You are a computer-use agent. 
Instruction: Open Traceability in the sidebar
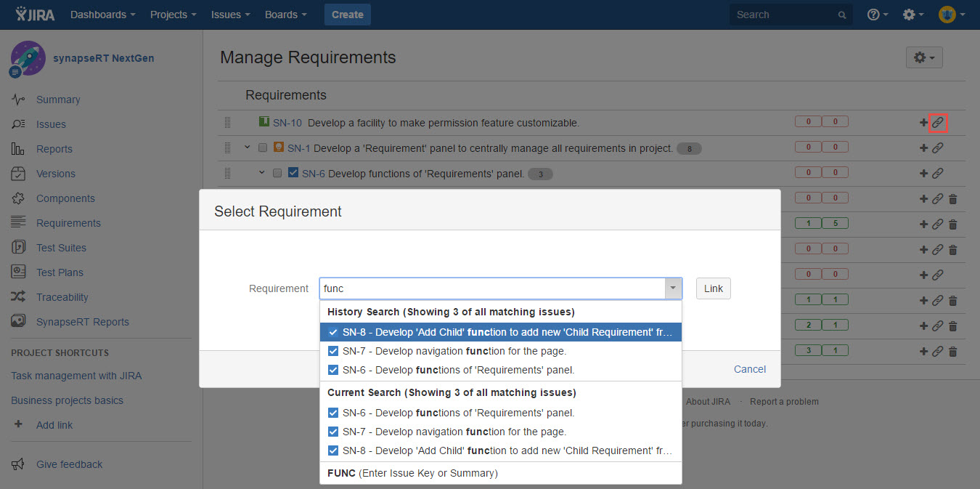coord(62,297)
